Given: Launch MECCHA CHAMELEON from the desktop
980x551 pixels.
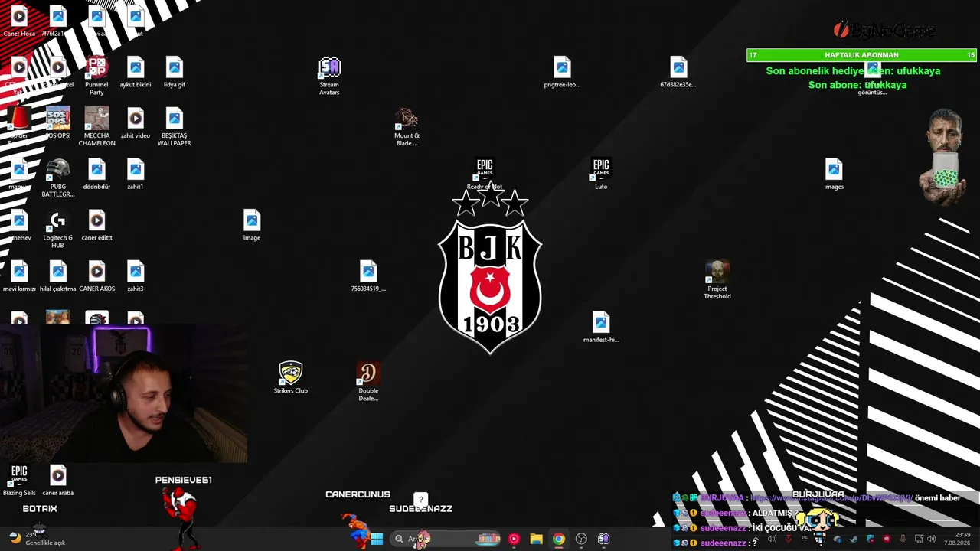Looking at the screenshot, I should tap(96, 127).
